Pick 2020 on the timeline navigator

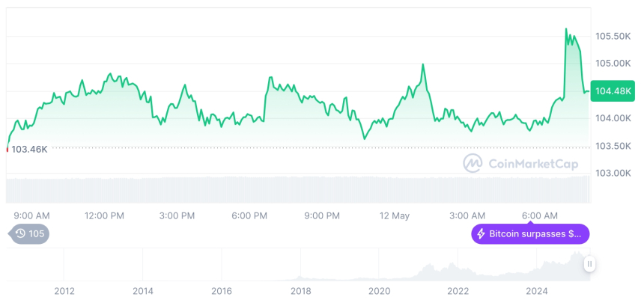tap(379, 291)
